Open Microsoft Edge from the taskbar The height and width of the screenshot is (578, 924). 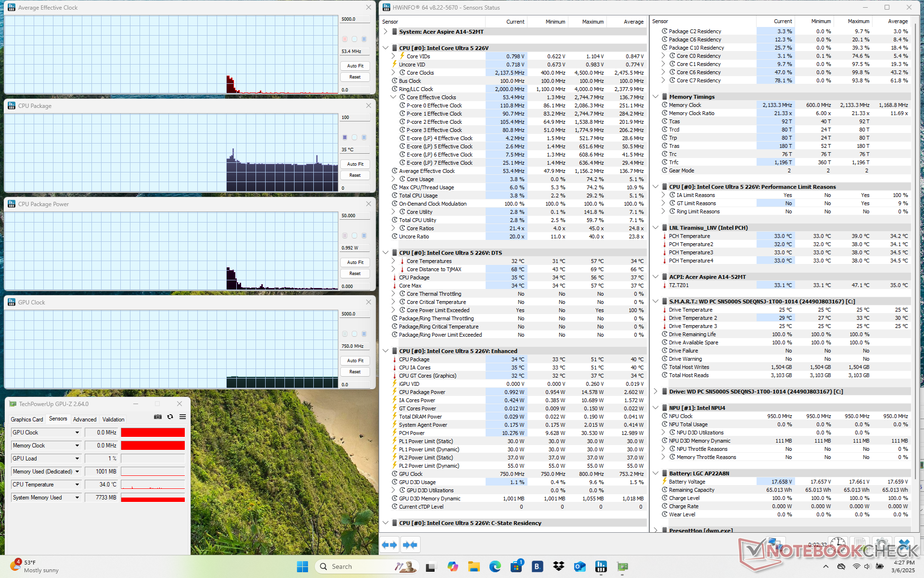495,566
